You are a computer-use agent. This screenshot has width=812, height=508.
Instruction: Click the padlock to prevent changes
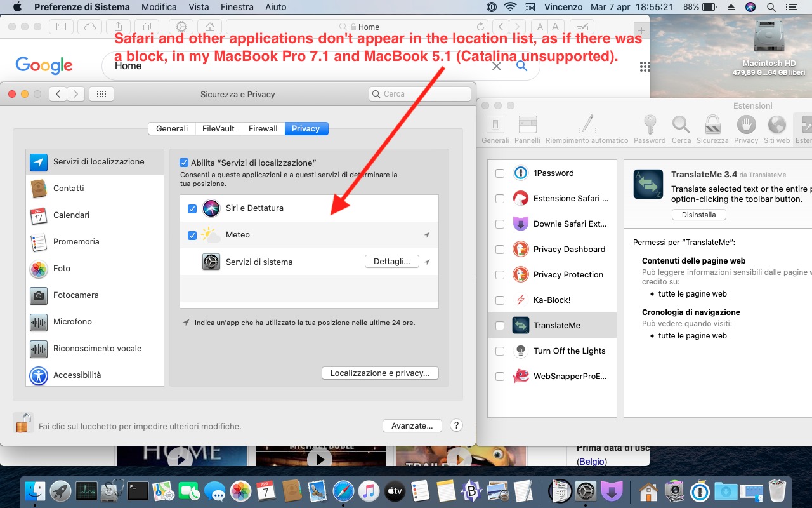[x=23, y=423]
